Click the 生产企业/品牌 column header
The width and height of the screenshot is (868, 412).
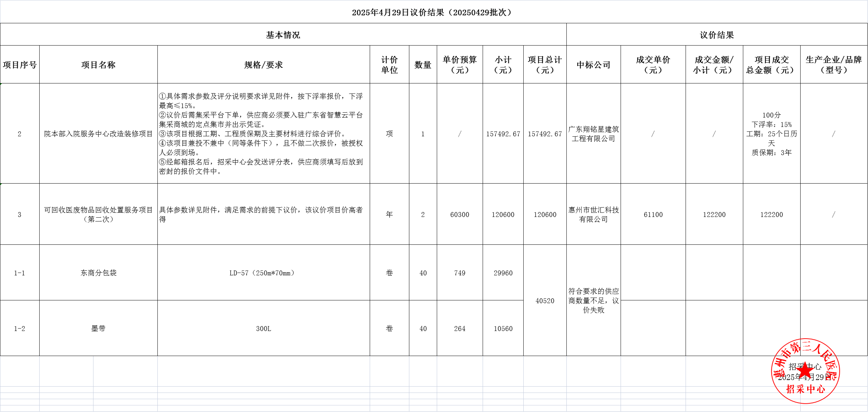coord(834,65)
